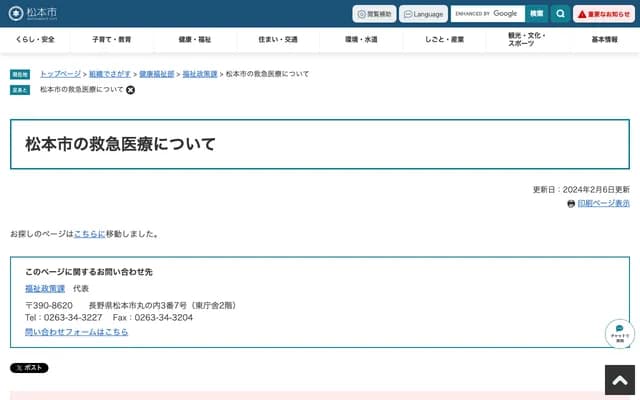Click the page title 松本市の救急医療について
Image resolution: width=640 pixels, height=400 pixels.
(x=120, y=144)
